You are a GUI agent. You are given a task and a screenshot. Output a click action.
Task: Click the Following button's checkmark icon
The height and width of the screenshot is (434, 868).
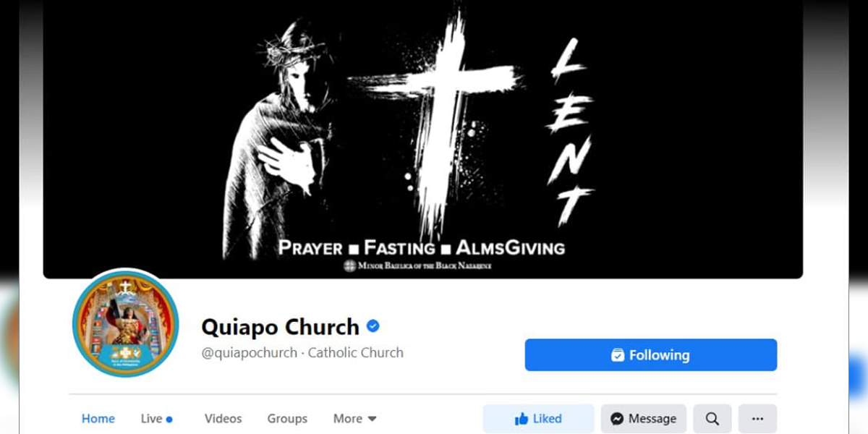coord(618,355)
